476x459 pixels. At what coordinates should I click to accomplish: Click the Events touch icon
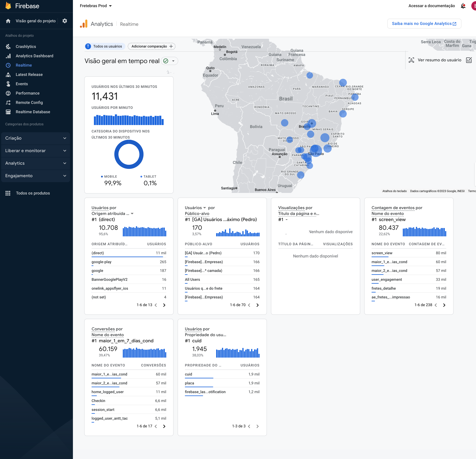point(8,84)
